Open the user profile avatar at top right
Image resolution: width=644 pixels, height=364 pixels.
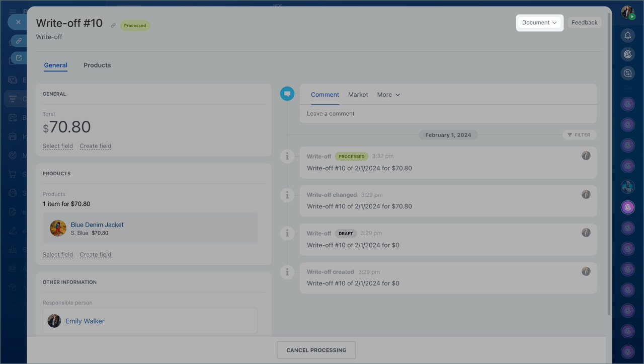627,13
